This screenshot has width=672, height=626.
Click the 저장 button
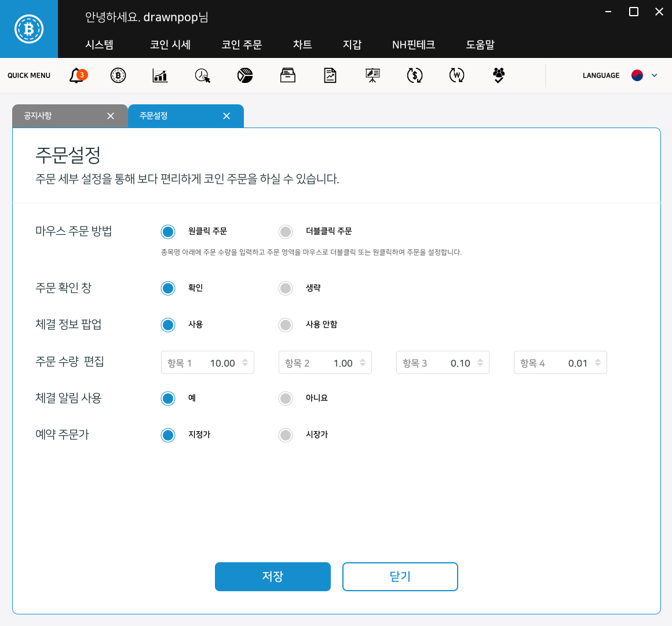click(273, 577)
